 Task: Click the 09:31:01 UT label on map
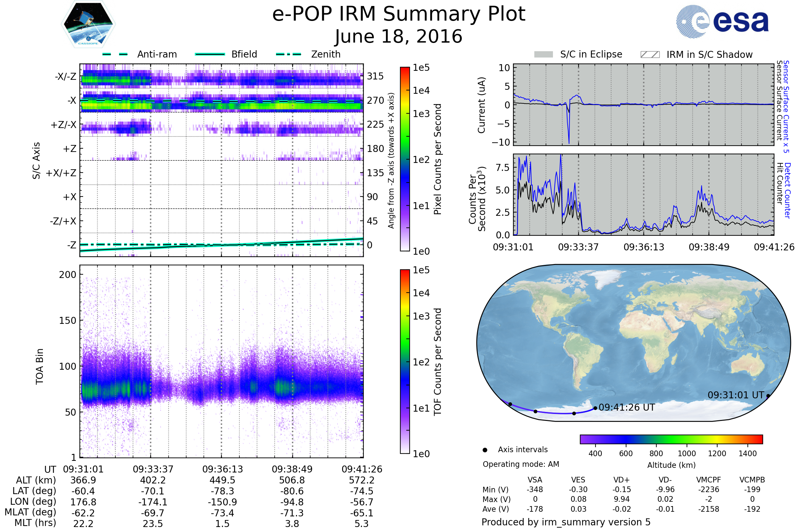click(x=735, y=395)
